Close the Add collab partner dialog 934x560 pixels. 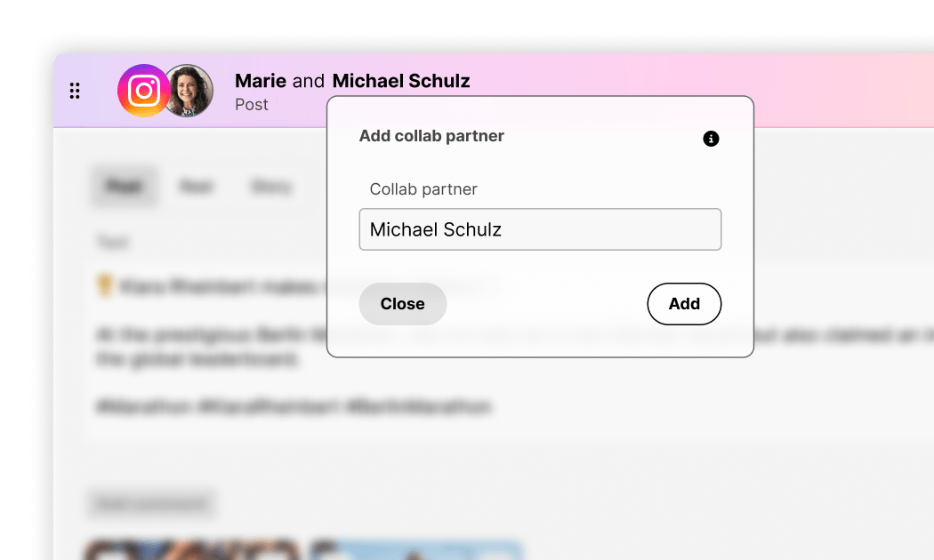[x=402, y=304]
